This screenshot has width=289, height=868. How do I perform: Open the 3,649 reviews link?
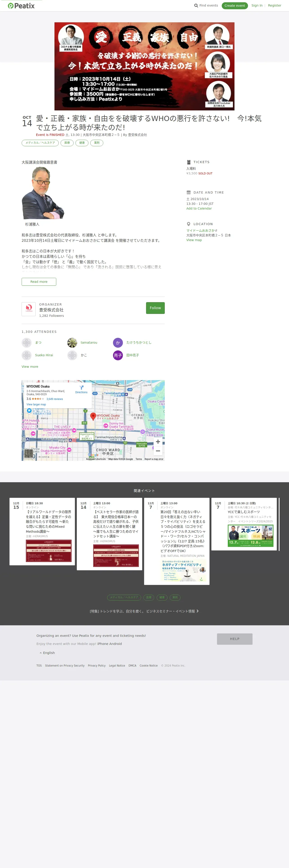coord(54,399)
